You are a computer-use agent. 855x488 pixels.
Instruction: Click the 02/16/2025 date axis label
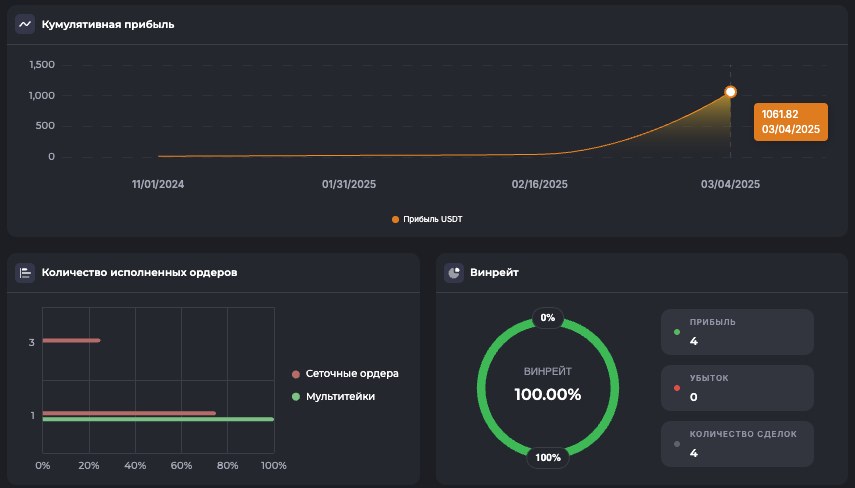point(539,185)
